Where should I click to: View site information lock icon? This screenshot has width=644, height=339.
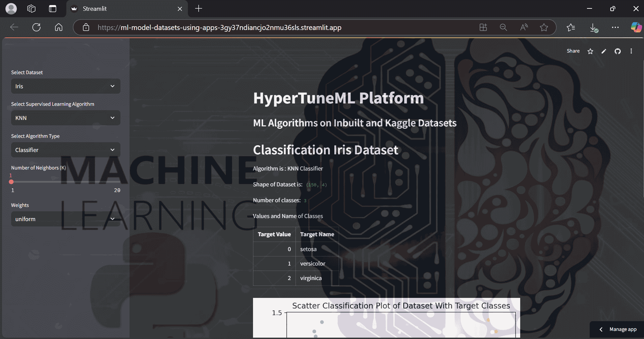(x=86, y=27)
